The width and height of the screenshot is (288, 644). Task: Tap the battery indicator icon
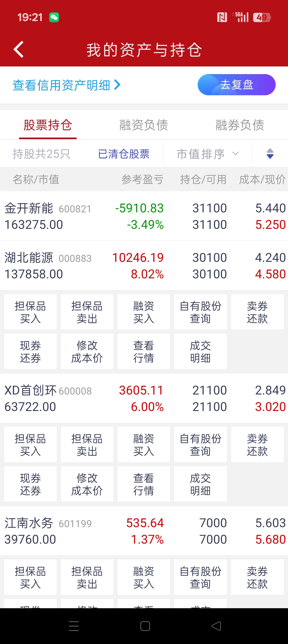tap(262, 17)
